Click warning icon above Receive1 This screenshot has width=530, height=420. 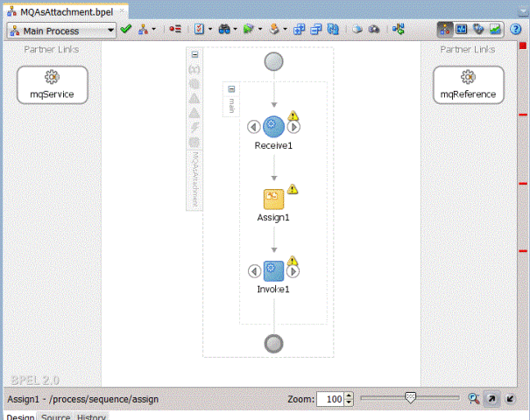click(293, 115)
